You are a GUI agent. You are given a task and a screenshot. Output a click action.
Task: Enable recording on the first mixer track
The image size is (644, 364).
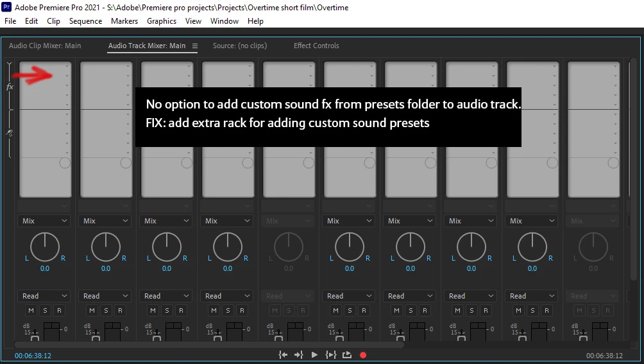tap(59, 311)
